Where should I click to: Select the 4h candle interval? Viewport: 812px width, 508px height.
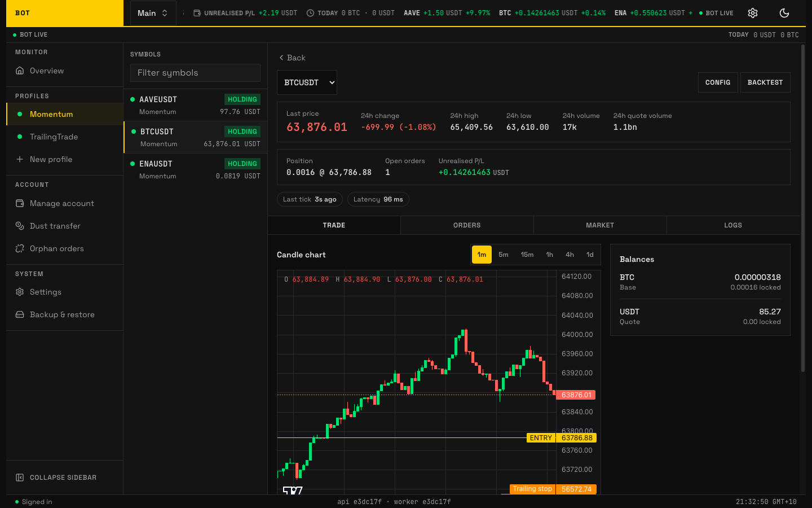tap(570, 255)
